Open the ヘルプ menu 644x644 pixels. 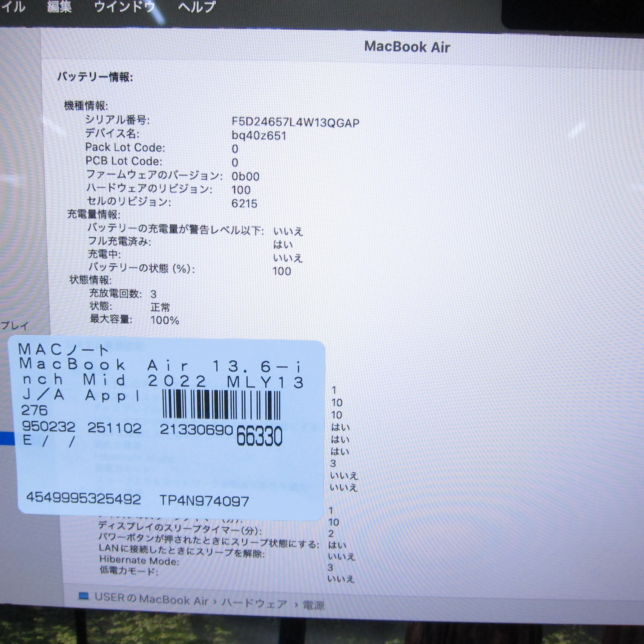197,7
